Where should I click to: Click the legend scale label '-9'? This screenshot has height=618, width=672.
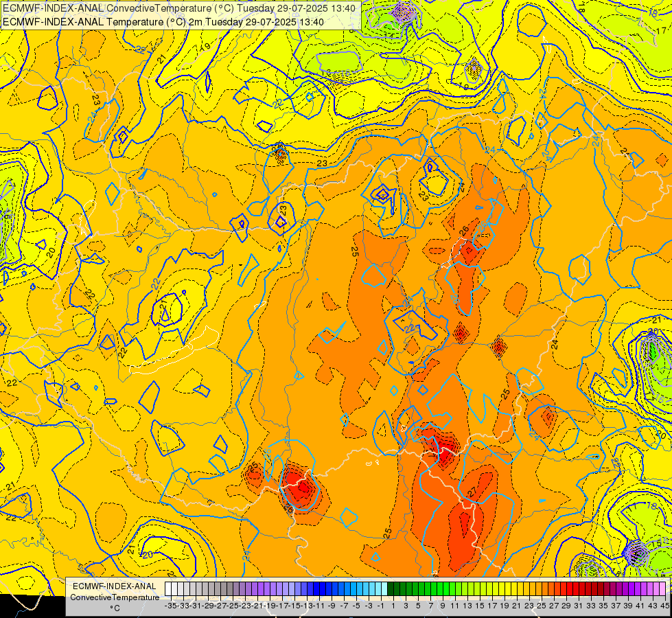pyautogui.click(x=332, y=606)
